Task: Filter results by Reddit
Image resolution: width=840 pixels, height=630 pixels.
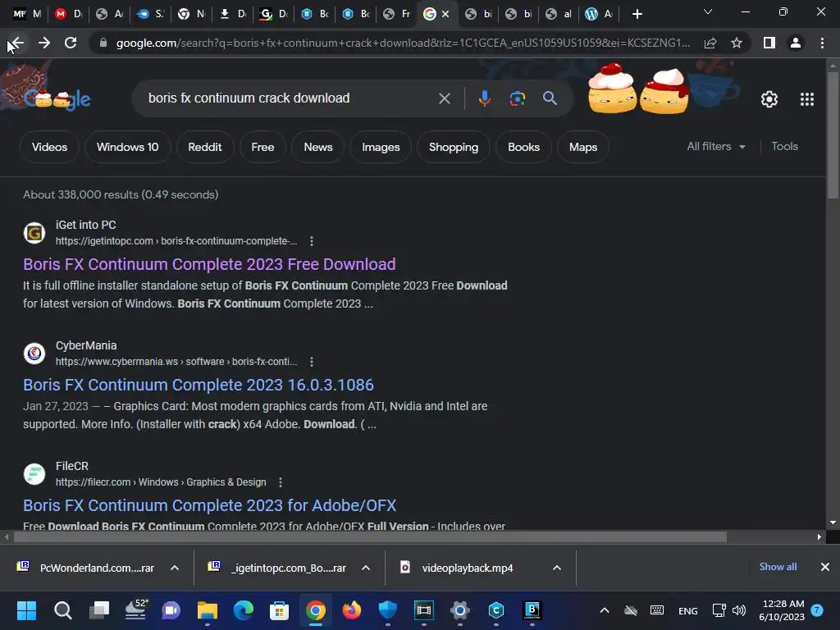Action: [204, 147]
